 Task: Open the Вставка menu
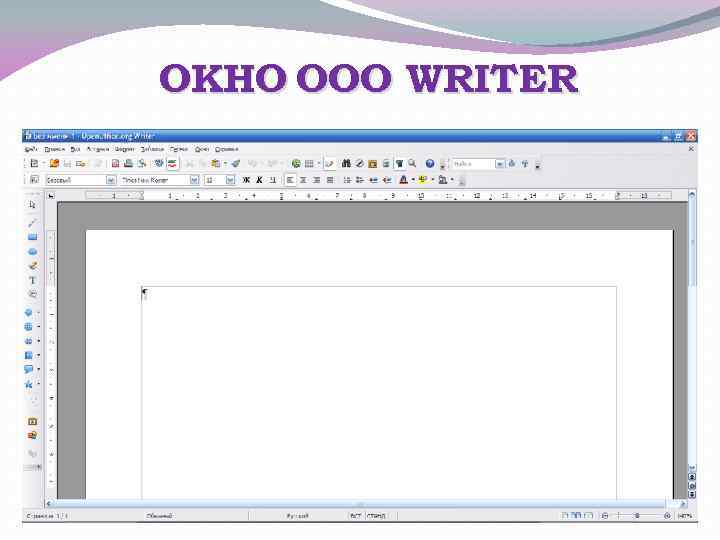pos(98,149)
